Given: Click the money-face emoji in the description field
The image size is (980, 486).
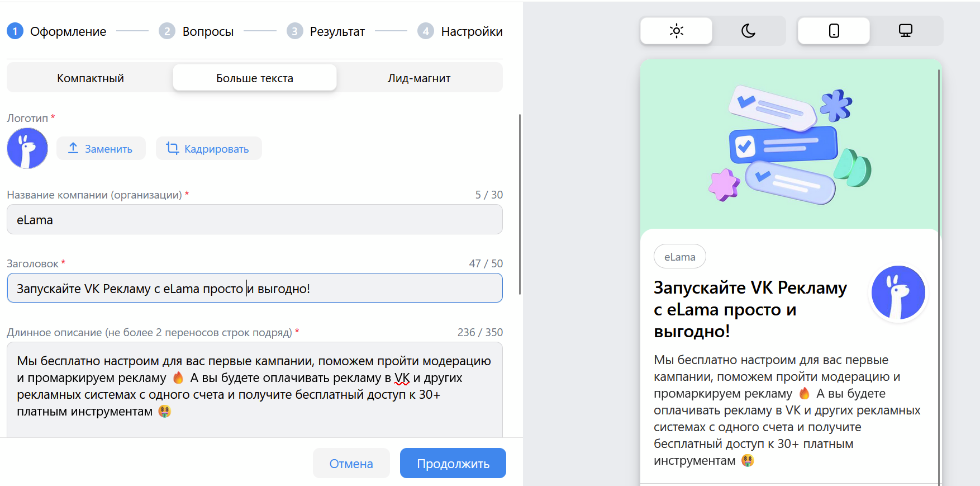Looking at the screenshot, I should 164,412.
